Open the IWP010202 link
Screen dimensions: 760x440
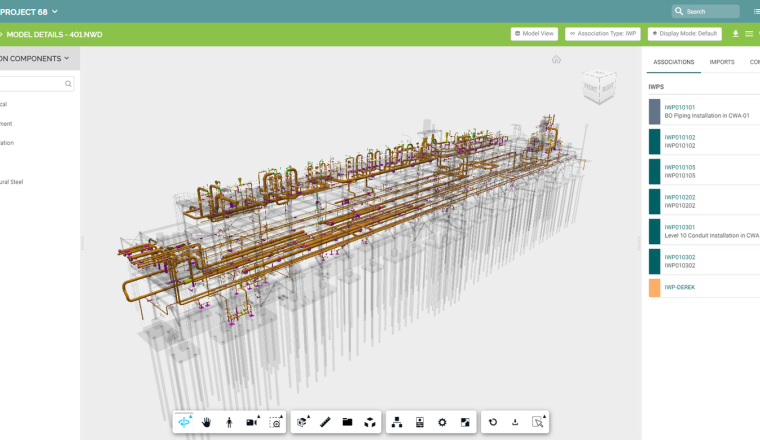click(x=680, y=198)
